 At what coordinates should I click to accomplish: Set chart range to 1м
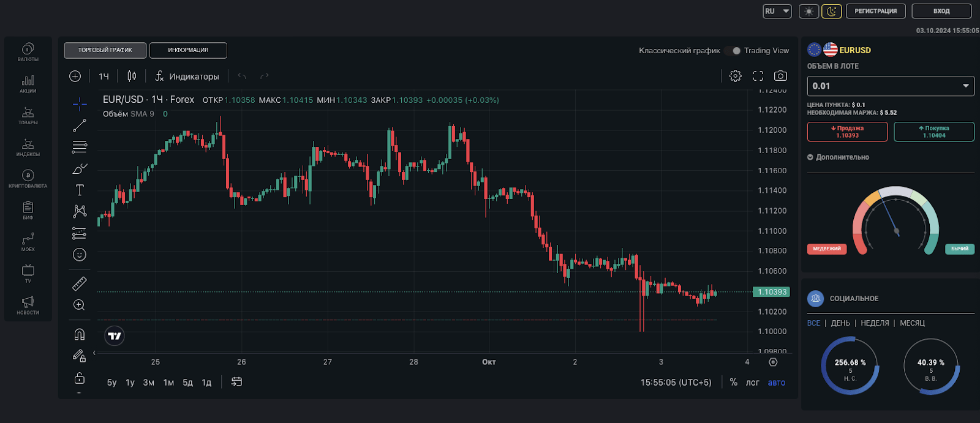tap(168, 383)
